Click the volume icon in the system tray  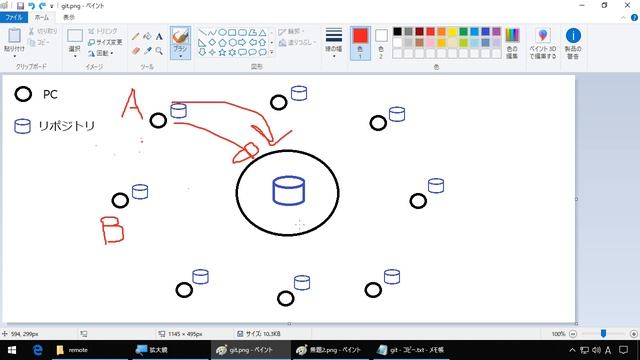pos(596,350)
